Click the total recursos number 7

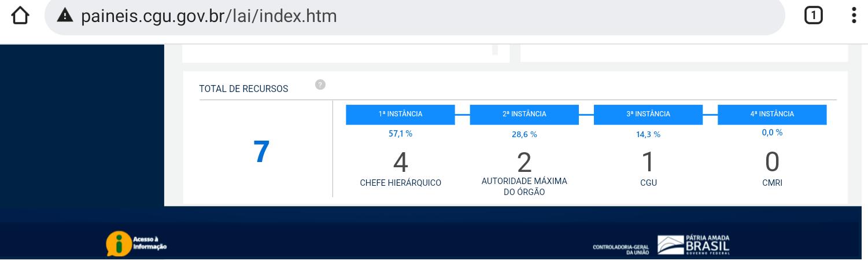point(261,152)
